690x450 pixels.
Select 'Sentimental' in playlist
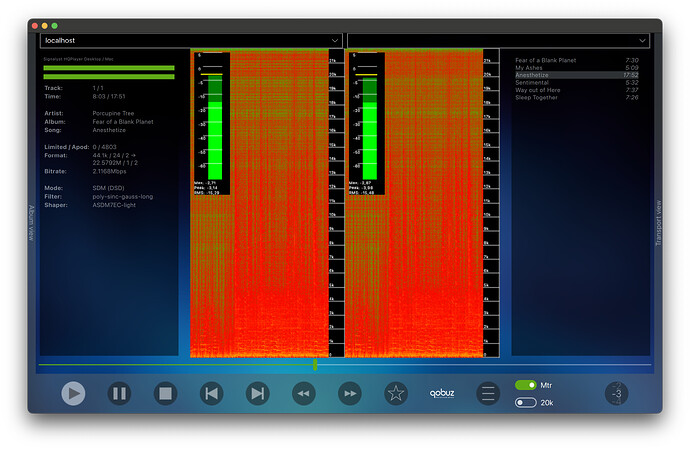tap(577, 83)
